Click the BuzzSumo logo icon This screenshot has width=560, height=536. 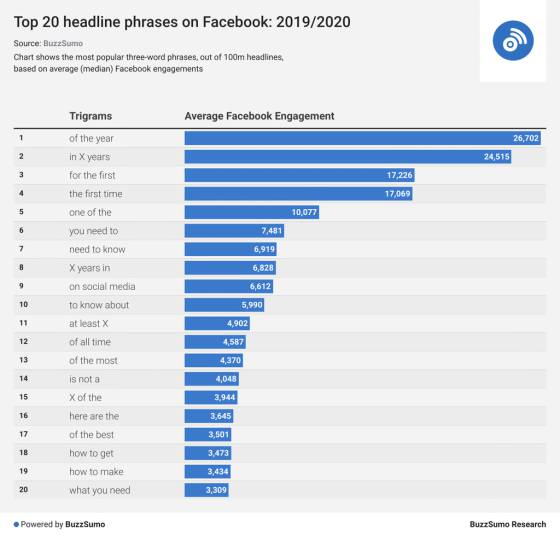(x=513, y=40)
